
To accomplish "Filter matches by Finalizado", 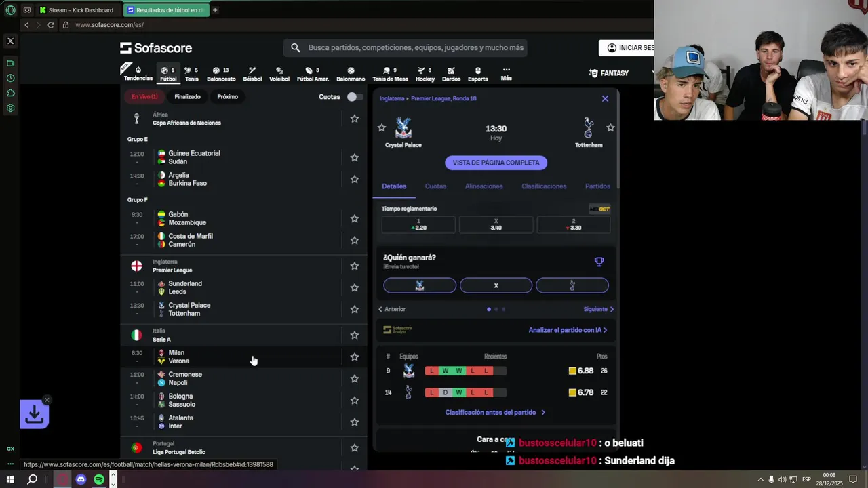I will (187, 97).
